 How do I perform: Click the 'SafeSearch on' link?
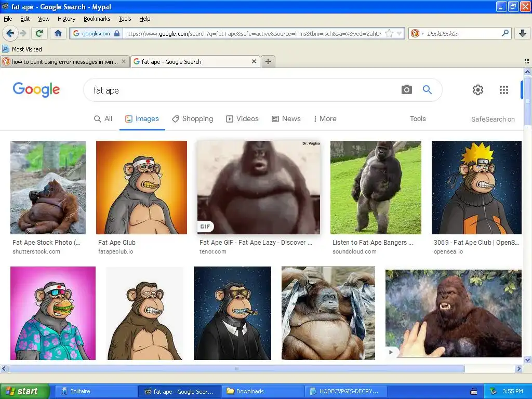coord(493,119)
